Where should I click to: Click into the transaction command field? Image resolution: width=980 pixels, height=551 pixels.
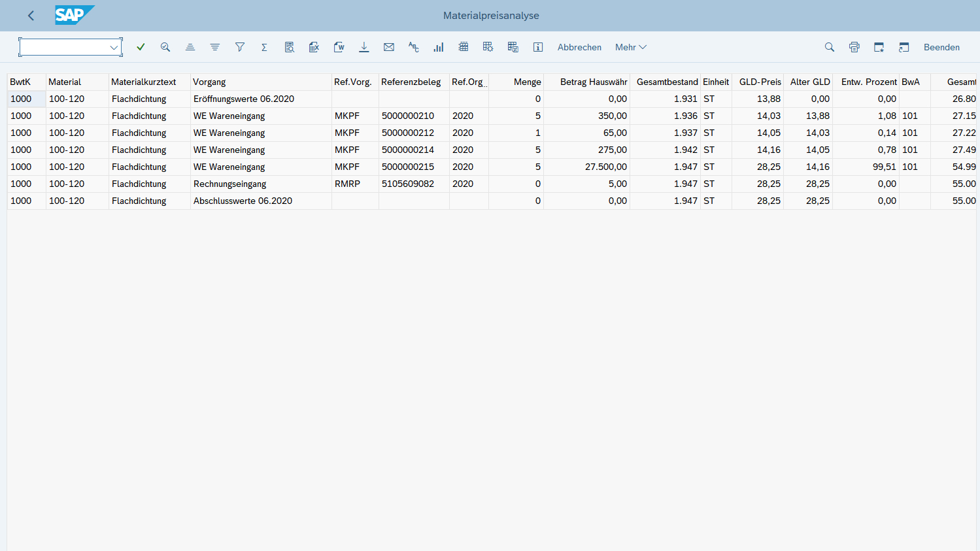click(65, 47)
